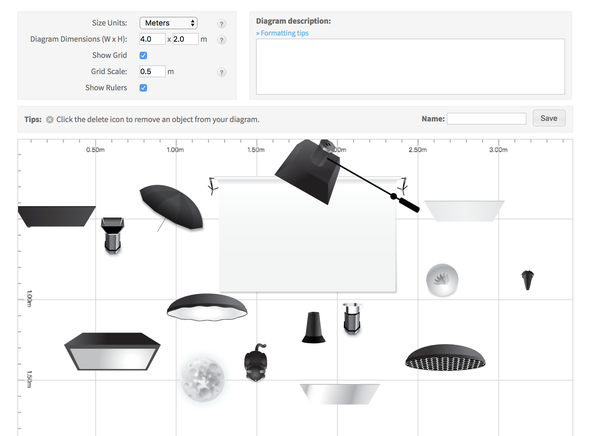This screenshot has width=600, height=436.
Task: Disable the Show Rulers checkbox
Action: (143, 88)
